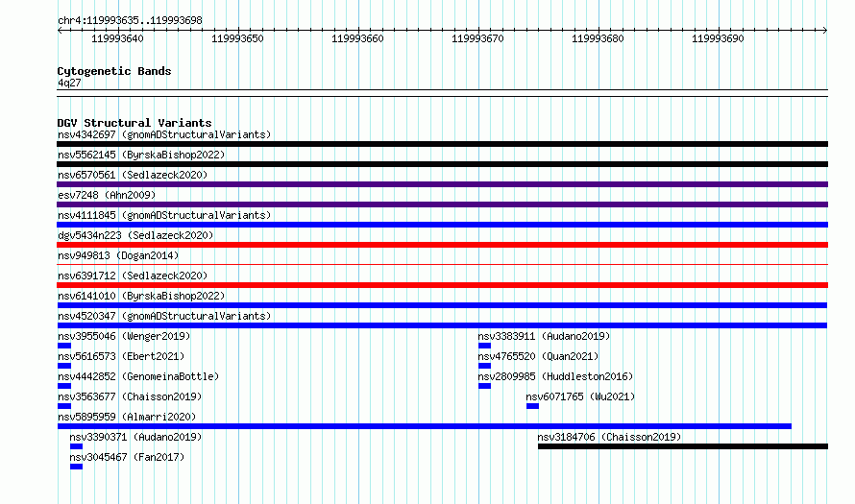This screenshot has width=855, height=504.
Task: Select the black bar under nsv3184706
Action: [683, 446]
